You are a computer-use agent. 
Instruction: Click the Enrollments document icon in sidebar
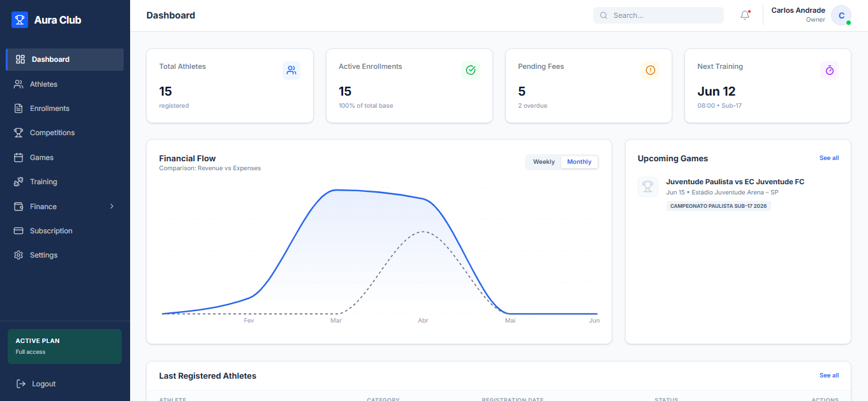(18, 108)
